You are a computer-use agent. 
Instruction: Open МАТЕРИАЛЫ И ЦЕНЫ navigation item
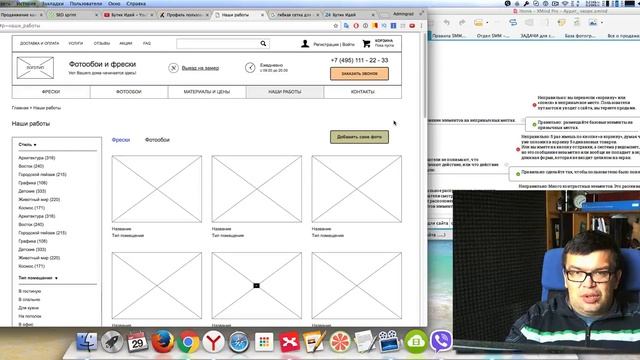(207, 92)
